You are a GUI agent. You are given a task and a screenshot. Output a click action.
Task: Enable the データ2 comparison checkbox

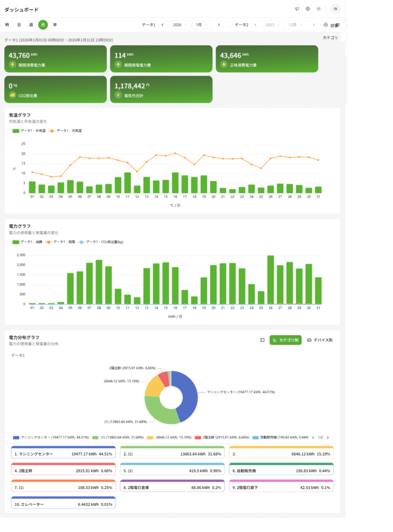tap(231, 25)
